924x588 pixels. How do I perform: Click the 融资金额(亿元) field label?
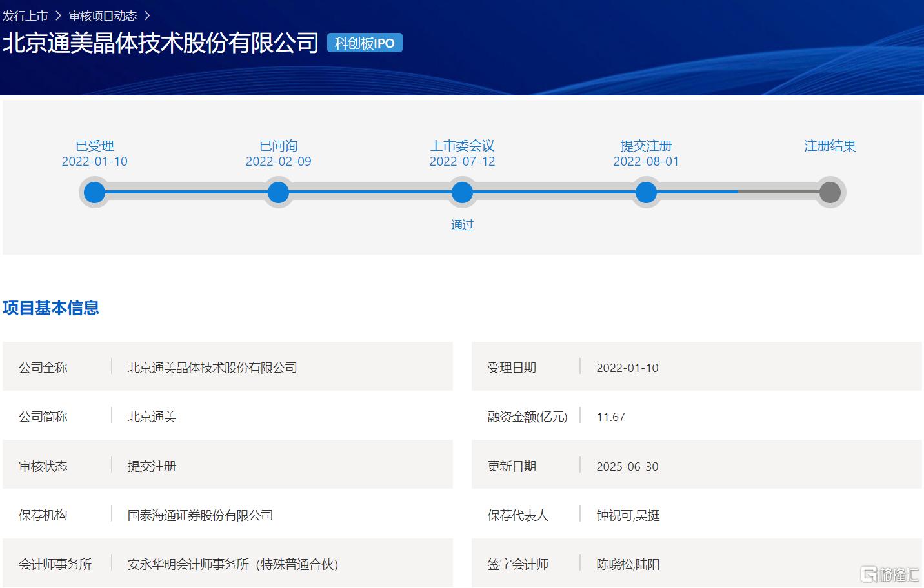(x=528, y=416)
